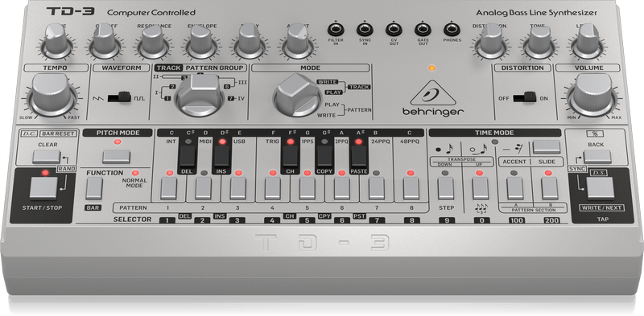
Task: Click the START/STOP button
Action: [x=43, y=188]
